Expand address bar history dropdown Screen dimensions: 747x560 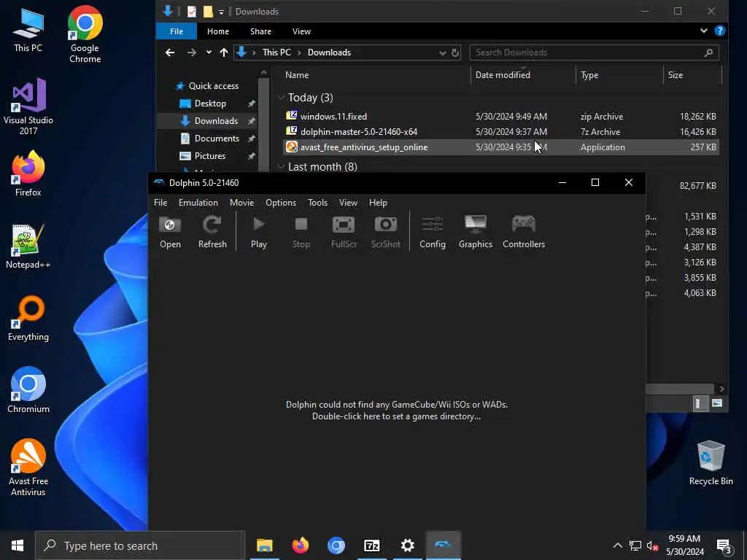pos(443,52)
